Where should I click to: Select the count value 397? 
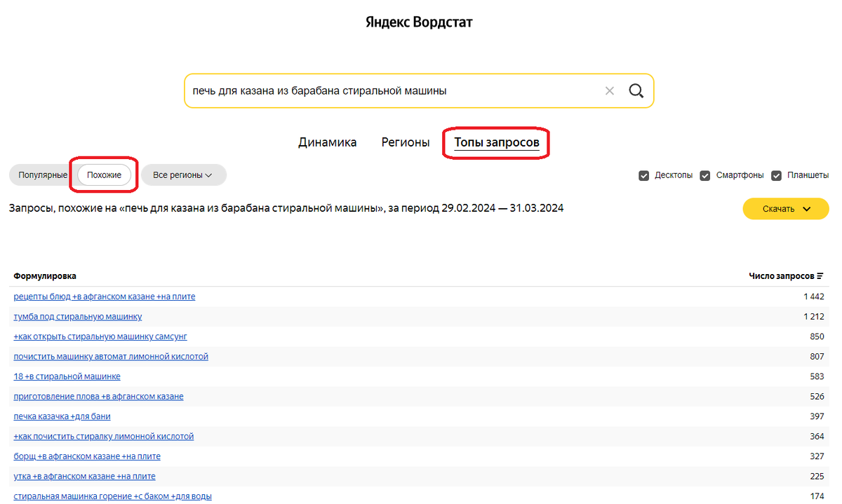(x=817, y=417)
